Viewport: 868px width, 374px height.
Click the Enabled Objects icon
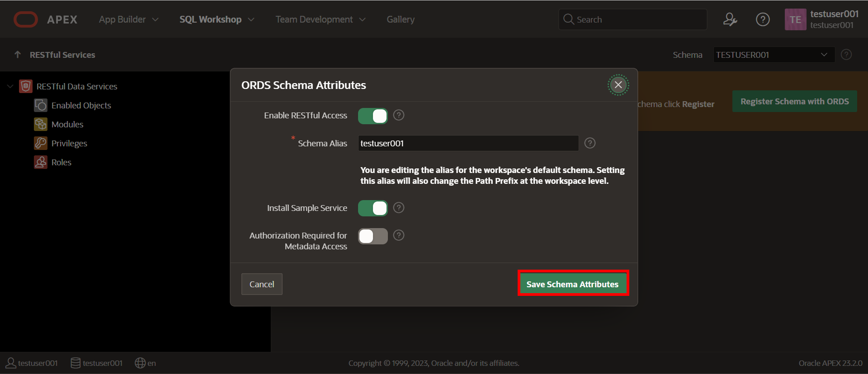click(41, 105)
